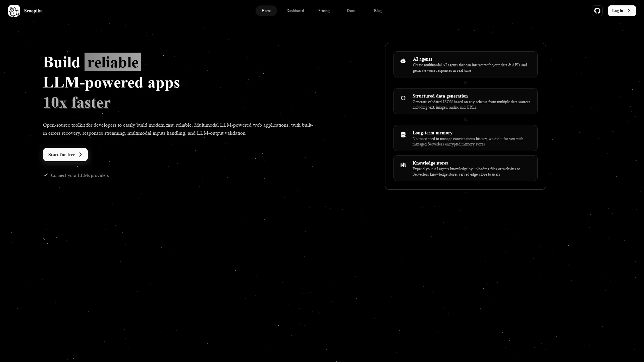Click the AI agents heading

422,59
